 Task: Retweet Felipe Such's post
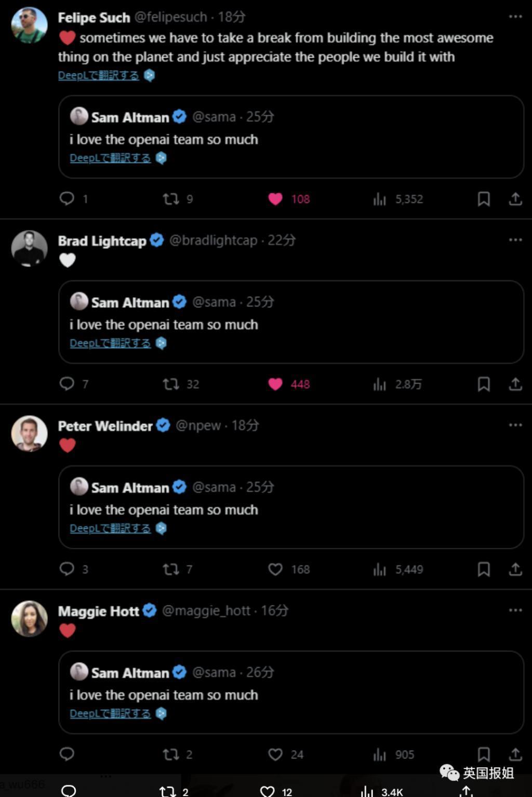pyautogui.click(x=171, y=199)
